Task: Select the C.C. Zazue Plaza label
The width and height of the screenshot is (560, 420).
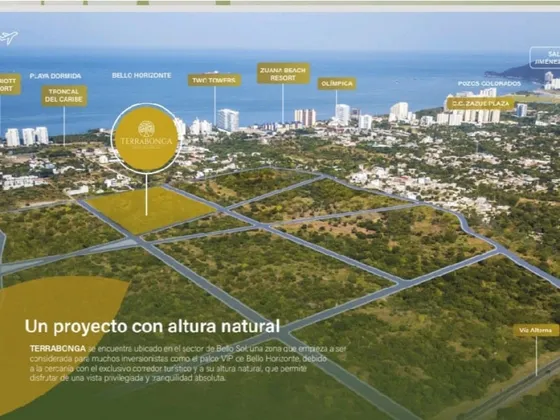Action: pyautogui.click(x=480, y=104)
